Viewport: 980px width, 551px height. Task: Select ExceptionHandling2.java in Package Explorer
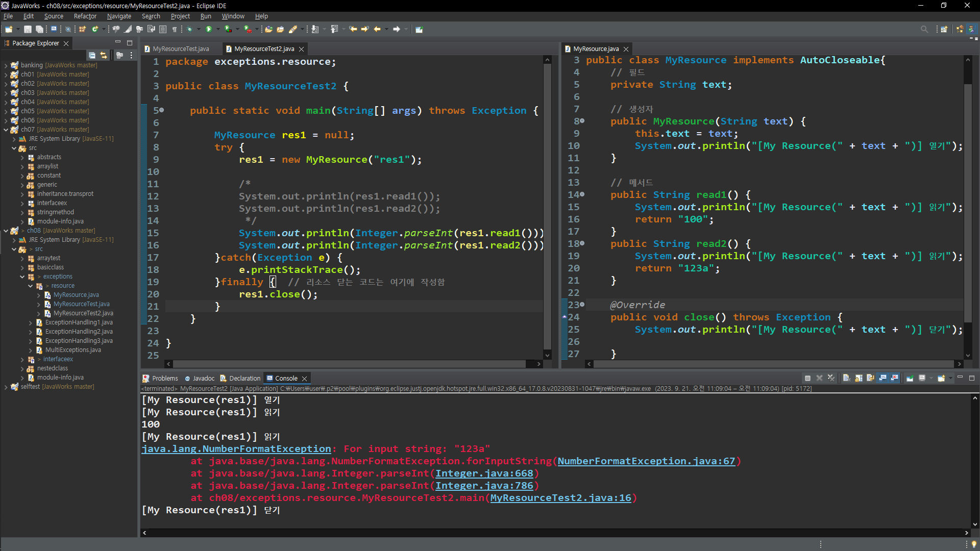tap(79, 332)
